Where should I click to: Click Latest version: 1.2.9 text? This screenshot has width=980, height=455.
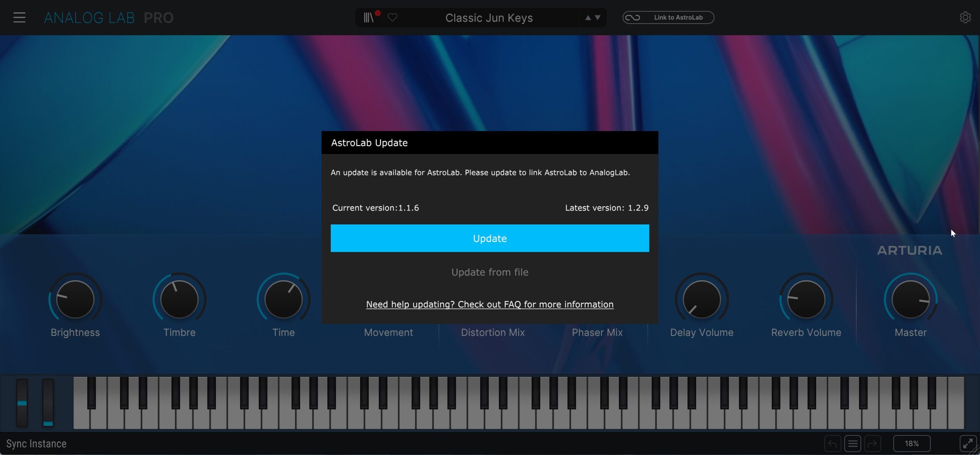pos(607,208)
